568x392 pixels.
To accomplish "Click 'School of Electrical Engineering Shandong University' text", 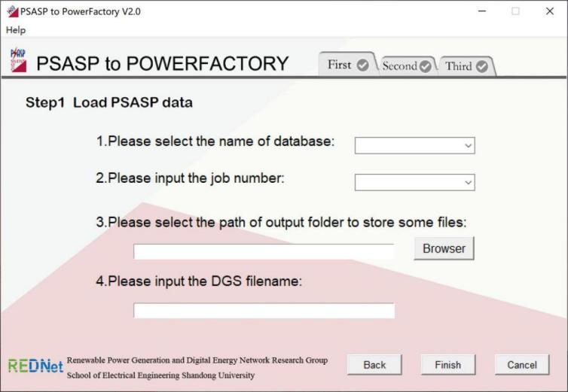I will 160,375.
